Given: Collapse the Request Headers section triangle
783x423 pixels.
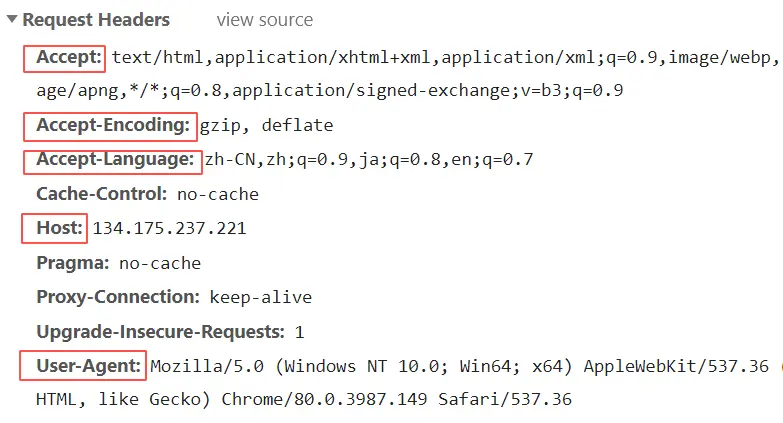Looking at the screenshot, I should coord(11,20).
